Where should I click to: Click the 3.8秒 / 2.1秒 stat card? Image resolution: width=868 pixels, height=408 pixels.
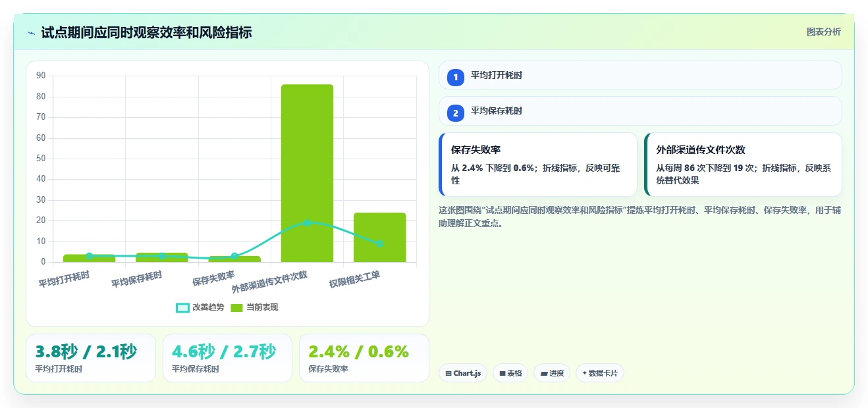click(x=91, y=358)
